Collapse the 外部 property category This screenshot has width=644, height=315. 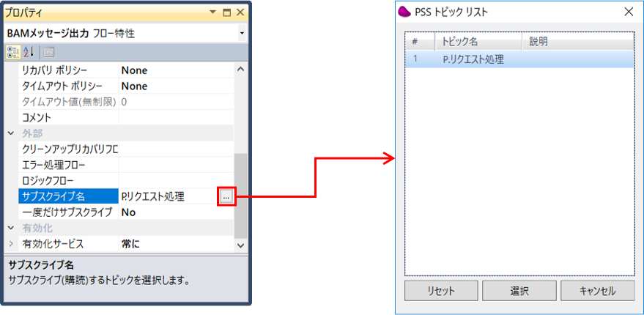click(x=11, y=133)
